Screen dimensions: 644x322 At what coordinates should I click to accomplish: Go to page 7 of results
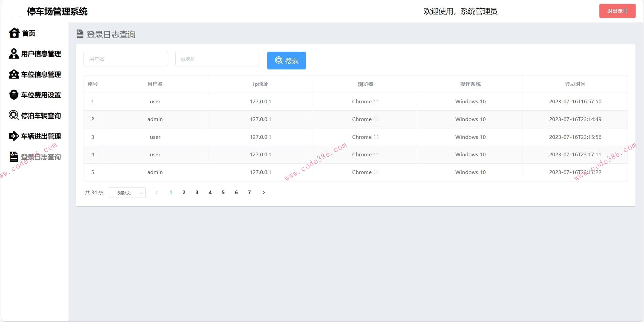tap(249, 193)
